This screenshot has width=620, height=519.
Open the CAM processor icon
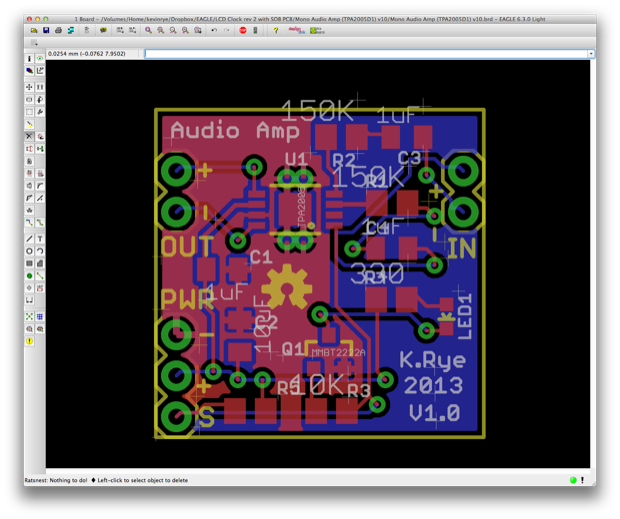tap(71, 30)
